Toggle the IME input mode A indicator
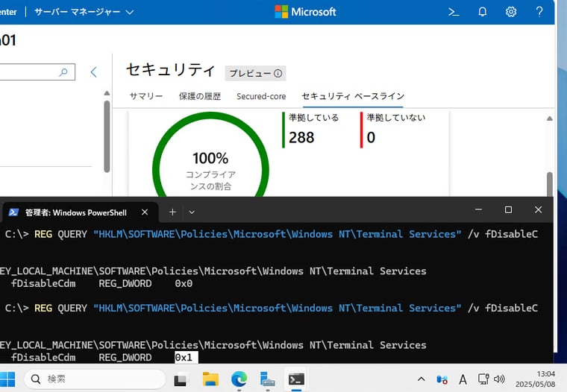The image size is (567, 392). (x=463, y=379)
